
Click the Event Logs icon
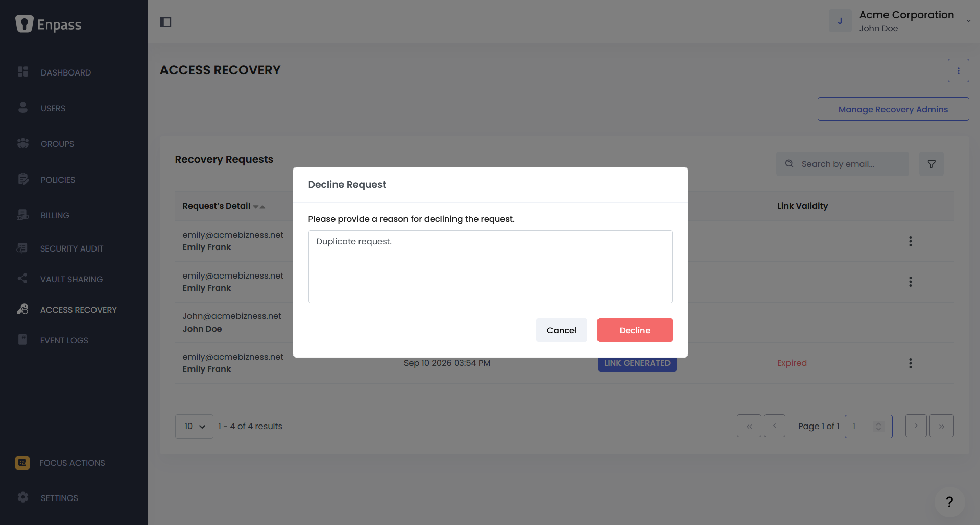coord(22,340)
